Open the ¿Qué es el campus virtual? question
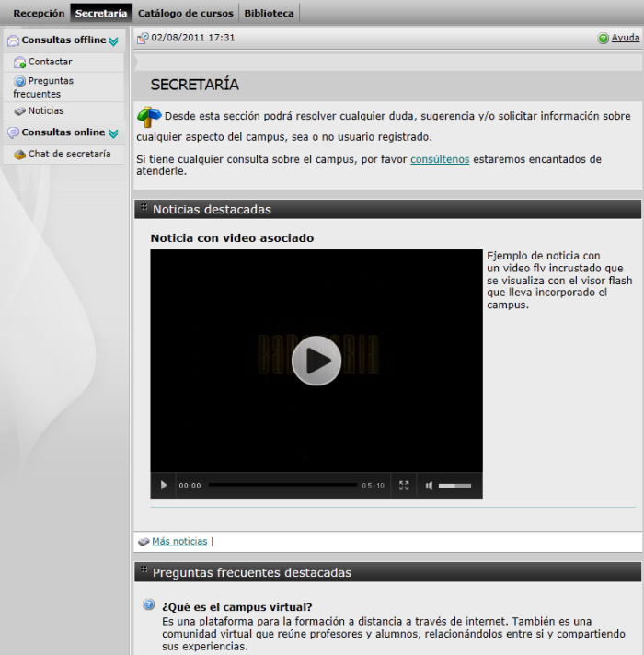This screenshot has width=644, height=655. (x=237, y=607)
